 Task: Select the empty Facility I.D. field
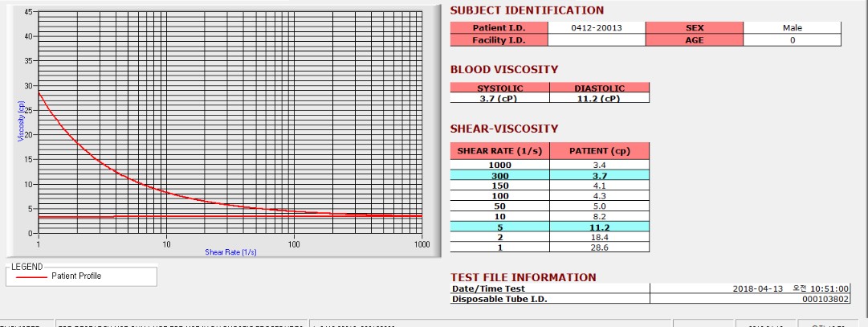tap(596, 40)
